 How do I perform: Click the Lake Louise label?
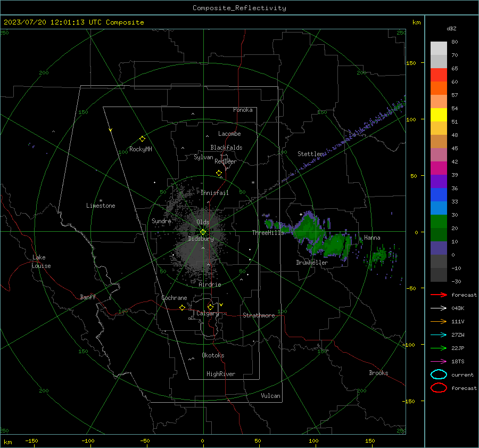pyautogui.click(x=41, y=262)
